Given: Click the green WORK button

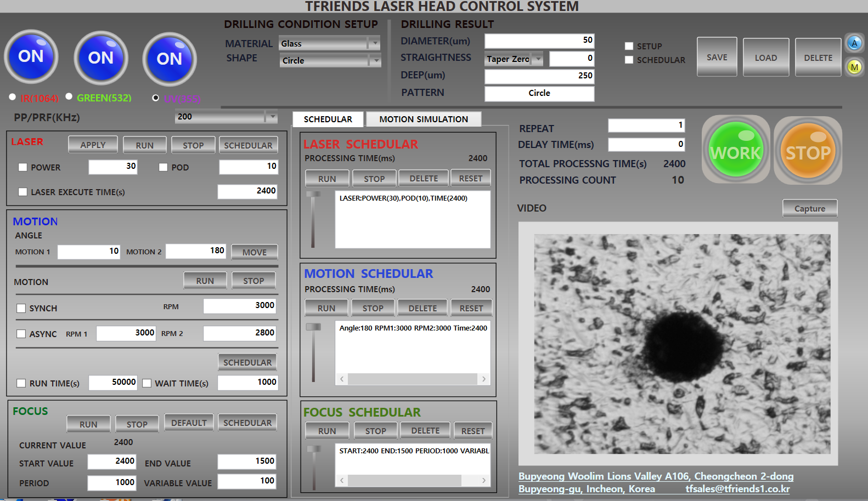Looking at the screenshot, I should [736, 150].
